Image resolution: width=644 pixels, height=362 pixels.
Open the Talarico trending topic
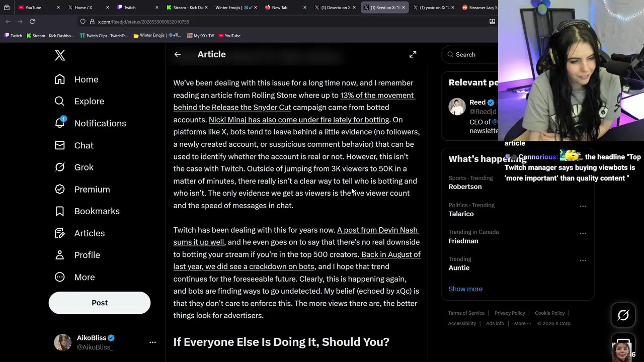461,214
